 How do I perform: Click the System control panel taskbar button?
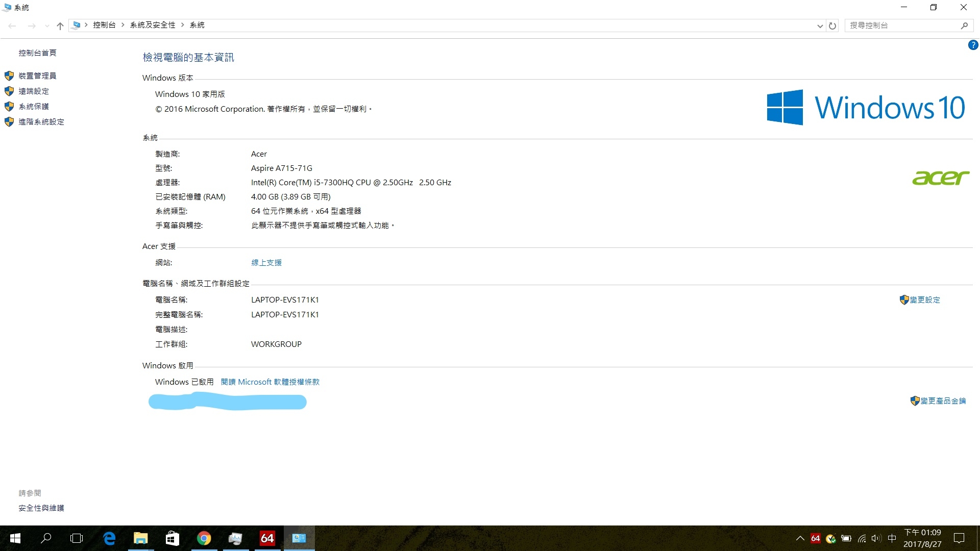(x=299, y=538)
